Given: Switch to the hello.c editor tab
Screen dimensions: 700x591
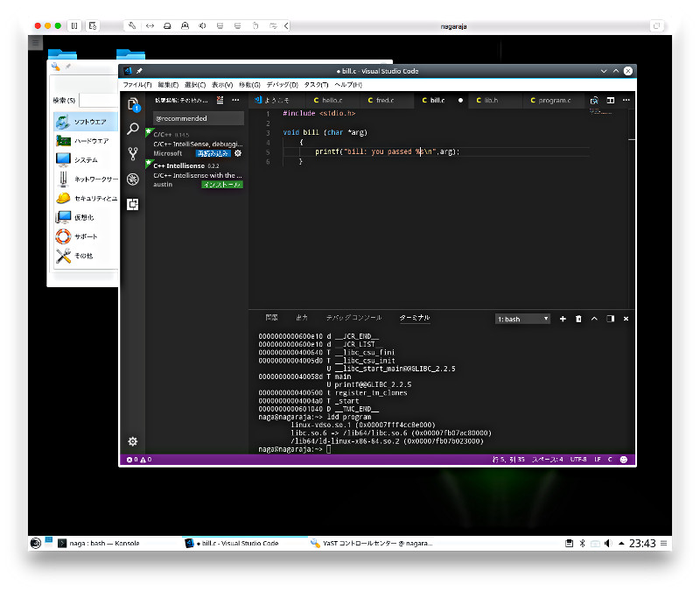Looking at the screenshot, I should tap(332, 100).
